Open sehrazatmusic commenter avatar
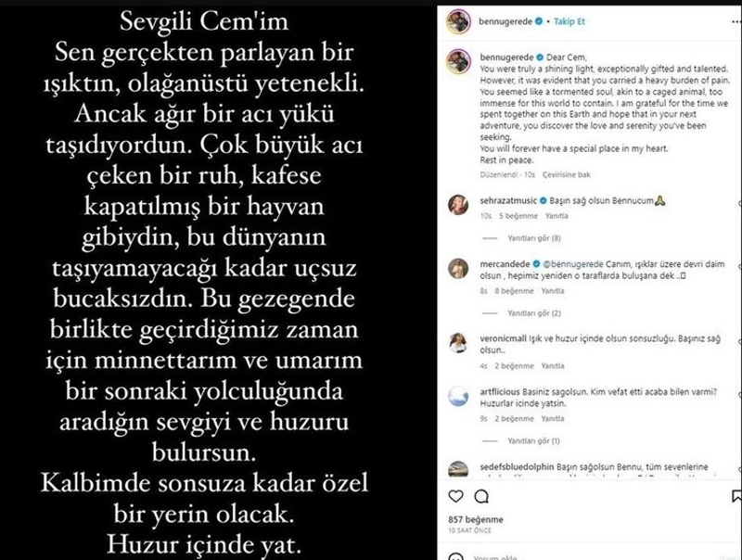The image size is (742, 560). (458, 204)
